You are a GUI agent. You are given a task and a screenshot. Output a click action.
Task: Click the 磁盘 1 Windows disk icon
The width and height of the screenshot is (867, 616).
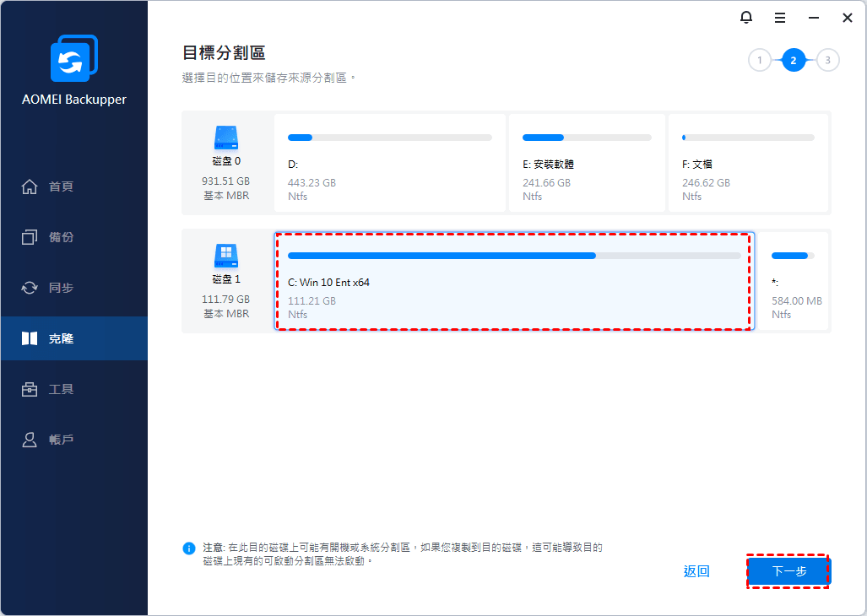(226, 256)
